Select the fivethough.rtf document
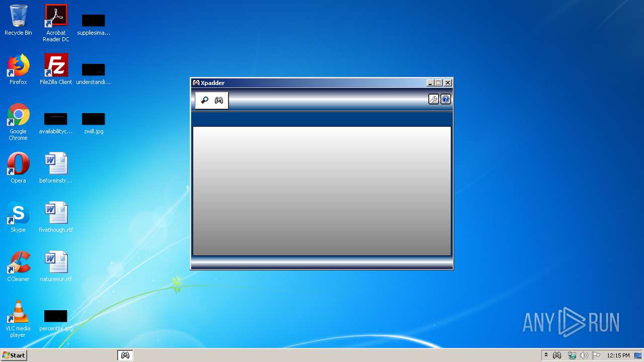 (56, 217)
